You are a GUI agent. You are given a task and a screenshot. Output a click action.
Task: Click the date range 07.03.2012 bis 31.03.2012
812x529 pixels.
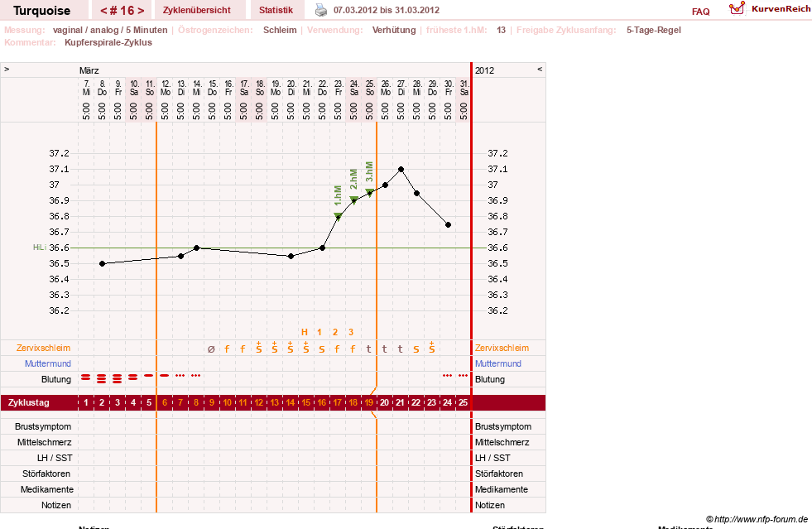387,11
